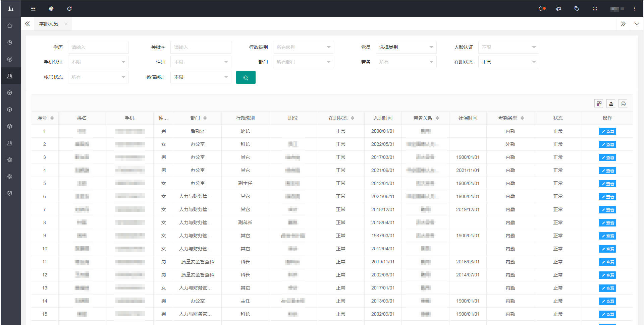Click the table print icon
The height and width of the screenshot is (325, 644).
pos(623,104)
